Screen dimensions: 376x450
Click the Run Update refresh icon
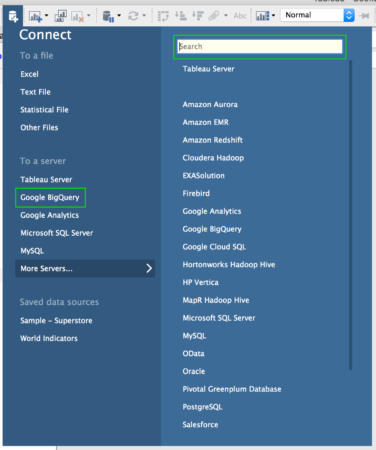133,16
